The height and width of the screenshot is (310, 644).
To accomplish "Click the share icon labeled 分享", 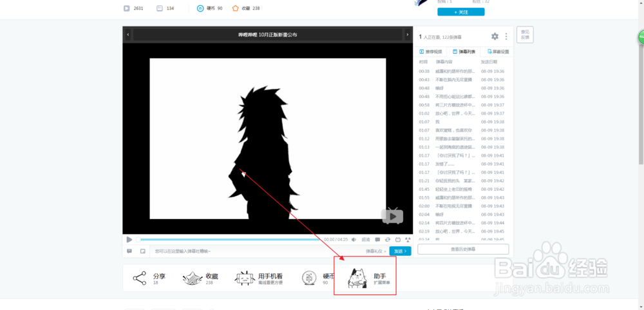I will pyautogui.click(x=140, y=278).
